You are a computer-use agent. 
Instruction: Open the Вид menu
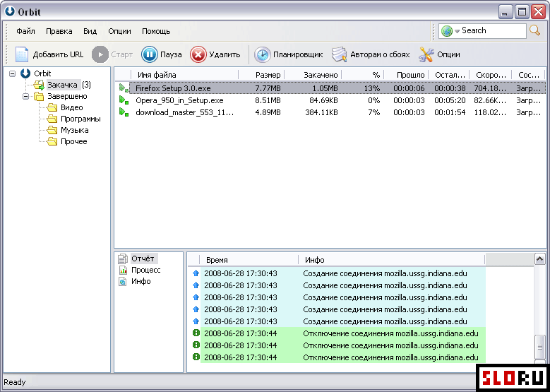pos(90,31)
